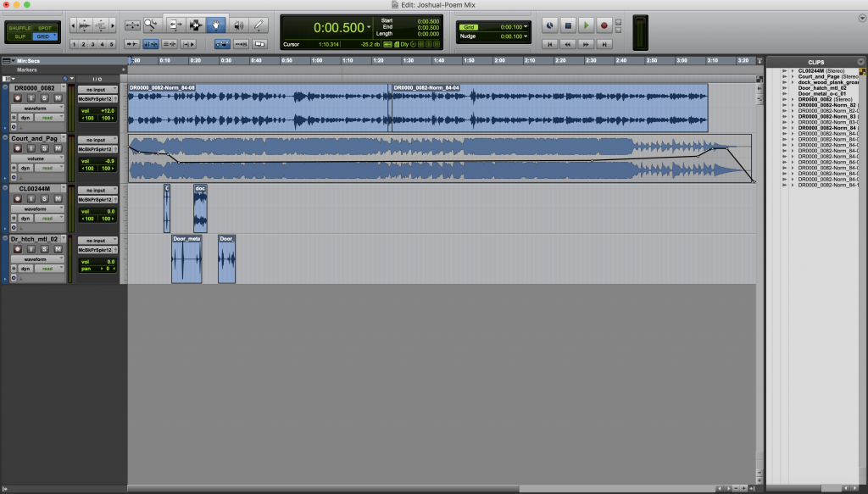The image size is (868, 494).
Task: Zoom in horizontally with right arrow
Action: pyautogui.click(x=113, y=25)
